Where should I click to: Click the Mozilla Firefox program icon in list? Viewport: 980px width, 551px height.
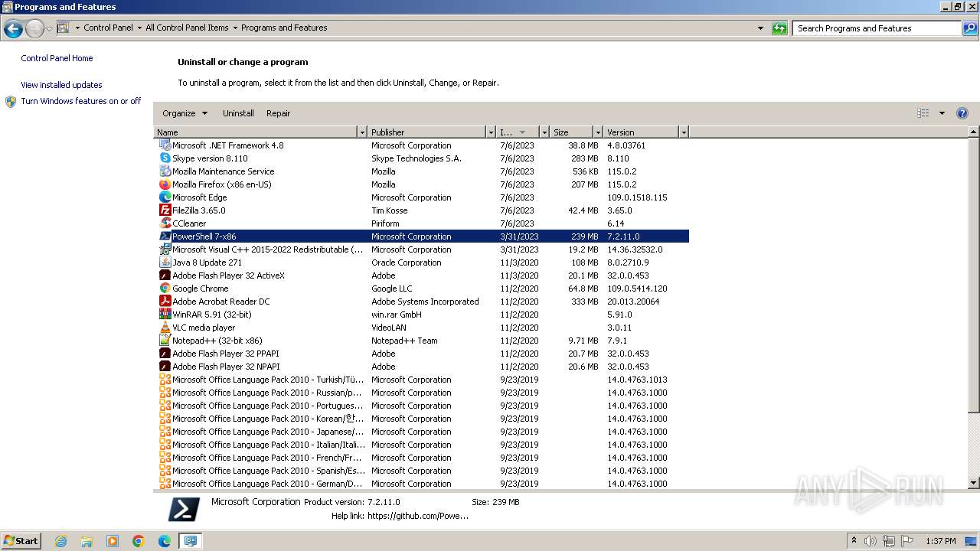(165, 184)
